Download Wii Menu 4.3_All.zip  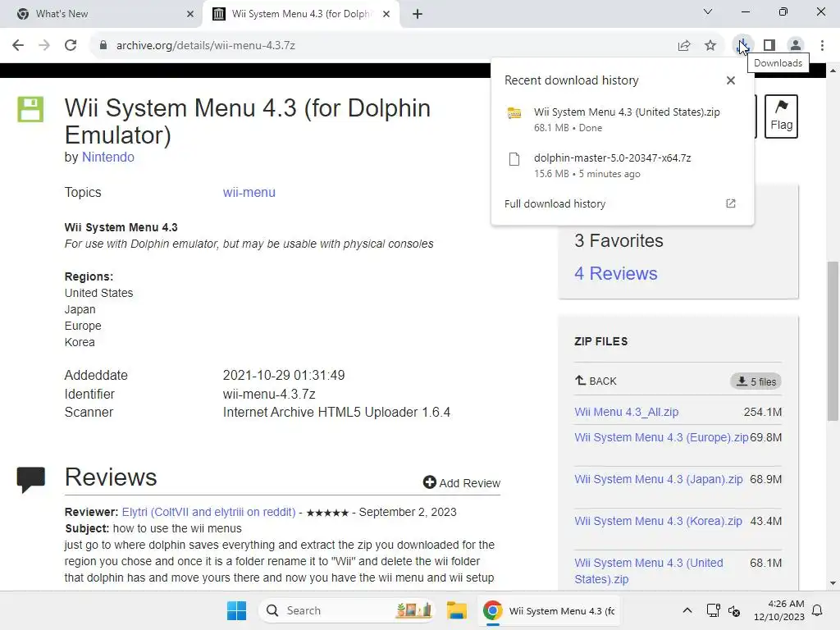click(626, 412)
